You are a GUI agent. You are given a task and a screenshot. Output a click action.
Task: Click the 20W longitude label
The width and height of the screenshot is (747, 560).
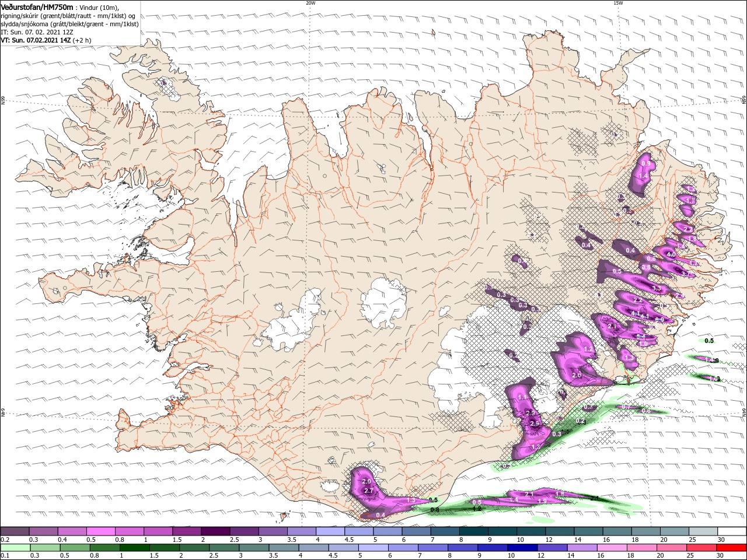tap(310, 2)
